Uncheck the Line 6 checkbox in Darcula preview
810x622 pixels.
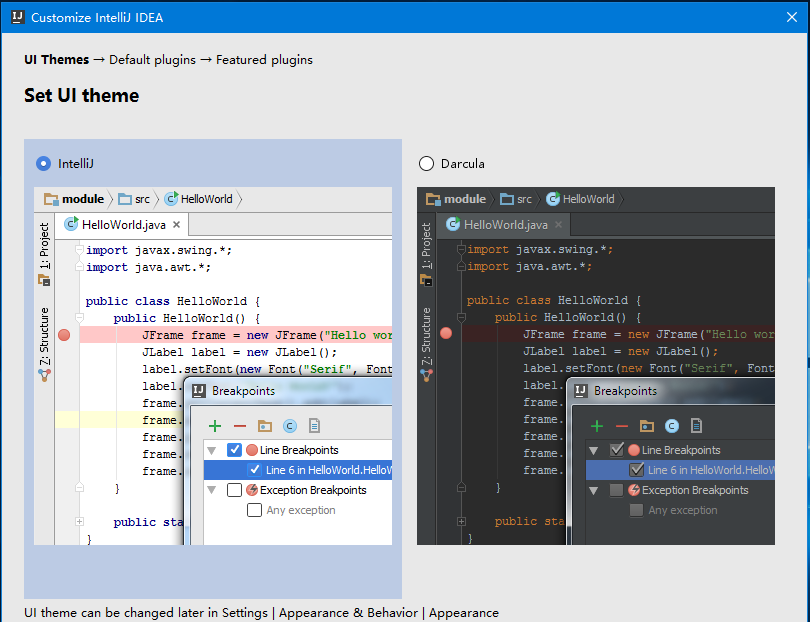(x=636, y=470)
